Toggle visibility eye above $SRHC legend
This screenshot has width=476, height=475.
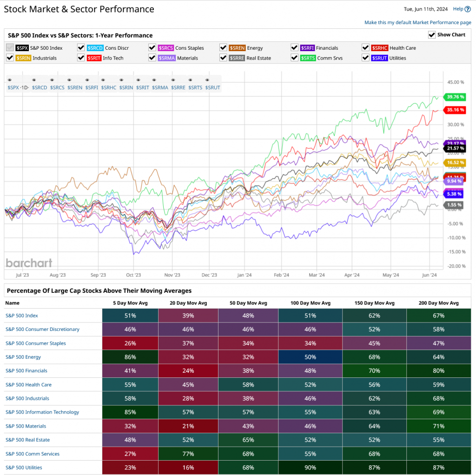(x=103, y=80)
